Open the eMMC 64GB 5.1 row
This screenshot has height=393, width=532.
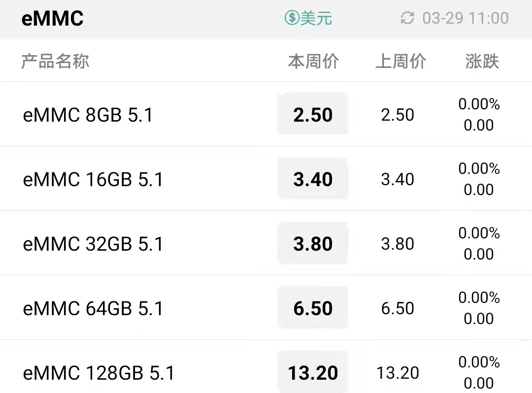tap(266, 307)
